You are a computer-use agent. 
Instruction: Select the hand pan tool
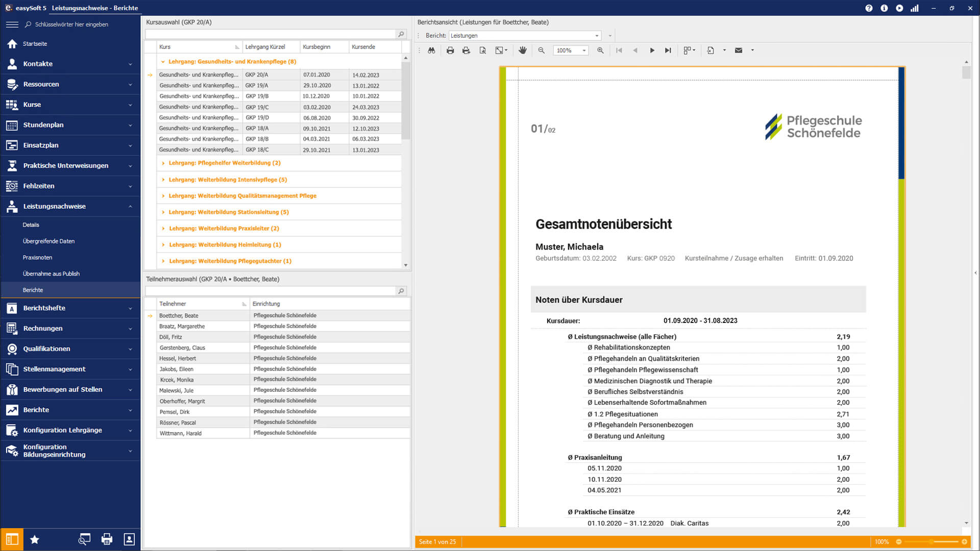(x=522, y=51)
